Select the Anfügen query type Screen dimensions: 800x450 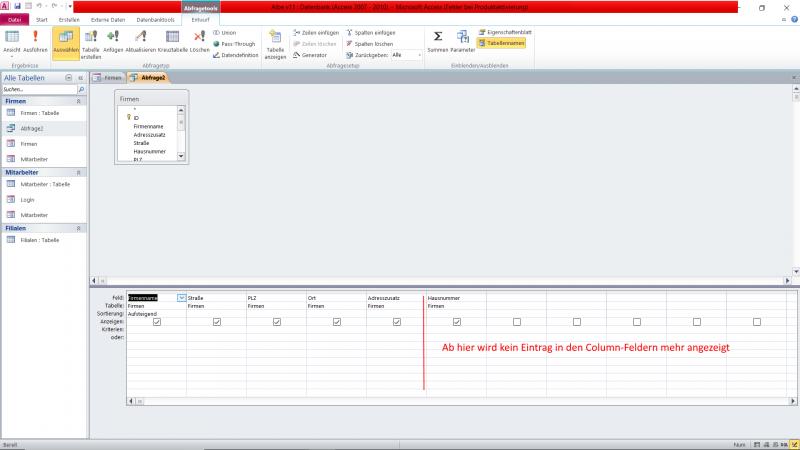click(x=113, y=42)
